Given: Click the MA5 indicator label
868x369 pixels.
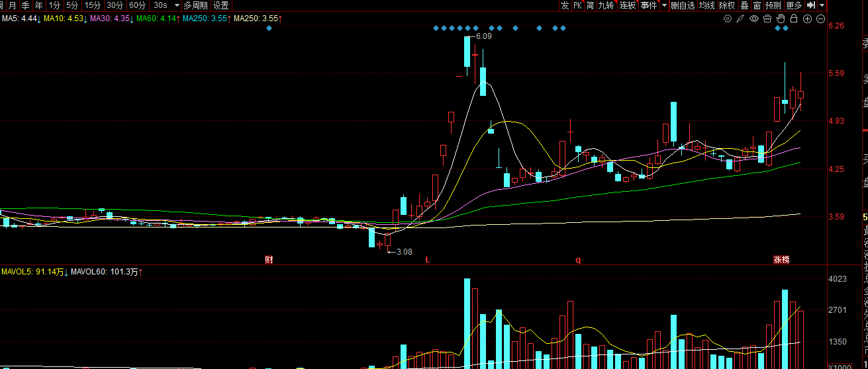Looking at the screenshot, I should point(21,19).
